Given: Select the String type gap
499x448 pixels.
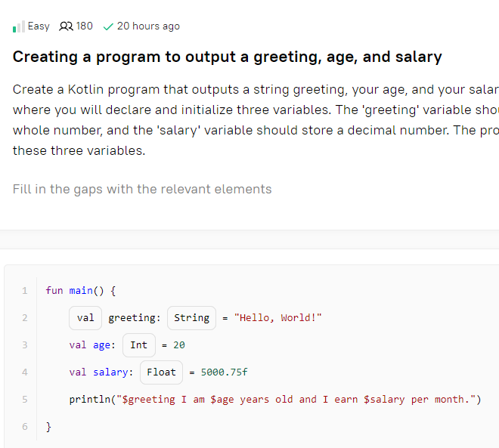Looking at the screenshot, I should click(x=191, y=318).
